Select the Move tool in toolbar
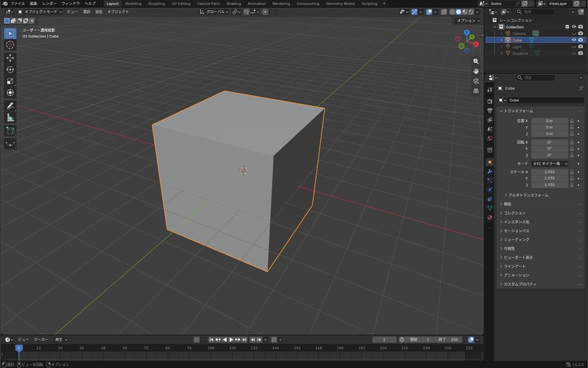This screenshot has height=368, width=588. point(10,57)
